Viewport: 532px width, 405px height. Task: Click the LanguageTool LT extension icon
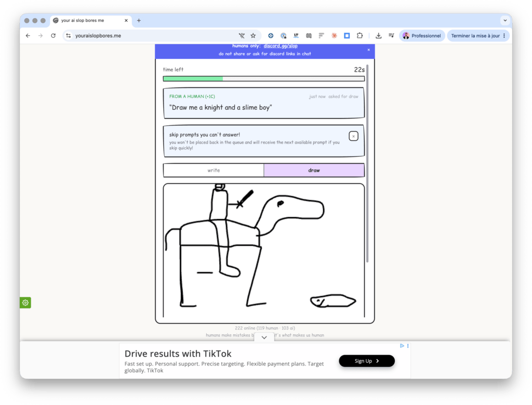point(296,36)
